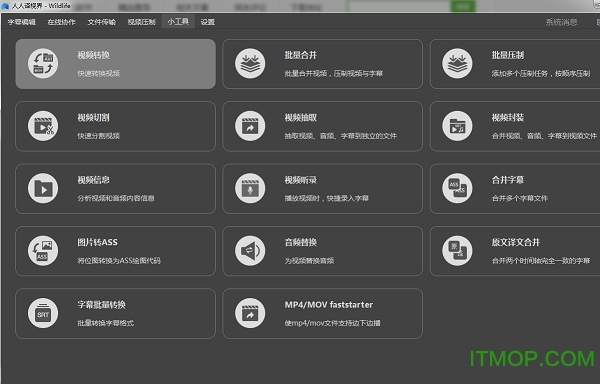Viewport: 600px width, 384px height.
Task: Click the 合并字幕 ASS files icon
Action: [x=457, y=188]
